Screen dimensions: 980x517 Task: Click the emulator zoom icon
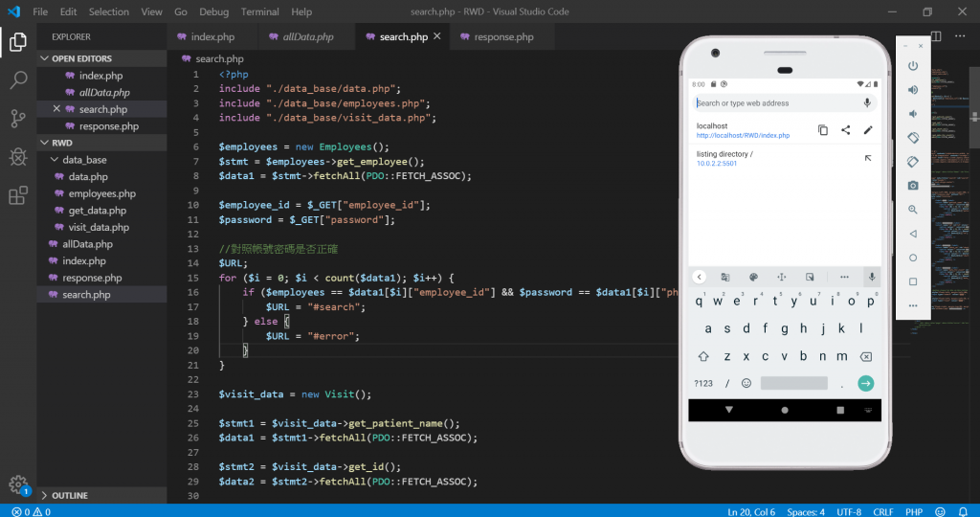(x=912, y=210)
